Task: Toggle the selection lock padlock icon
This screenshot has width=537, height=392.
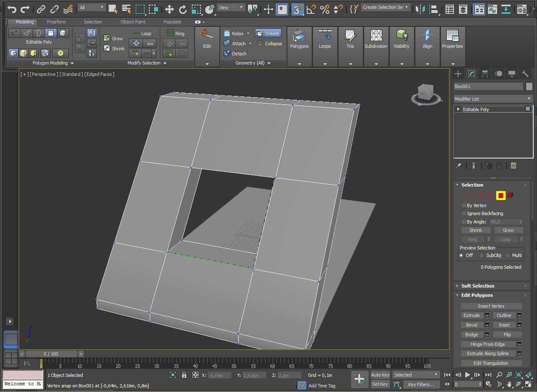Action: tap(184, 375)
